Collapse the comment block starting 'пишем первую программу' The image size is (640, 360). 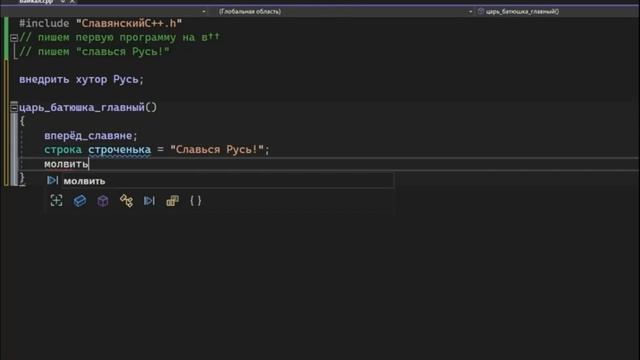tap(14, 38)
